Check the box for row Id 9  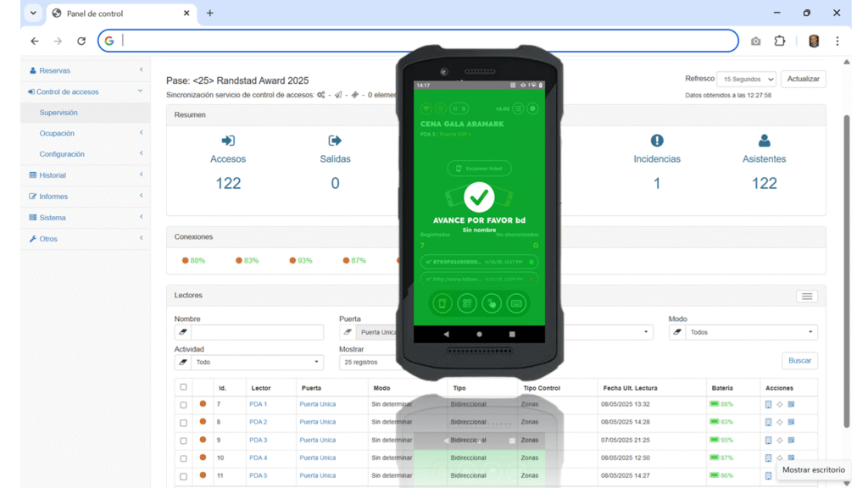click(x=183, y=441)
